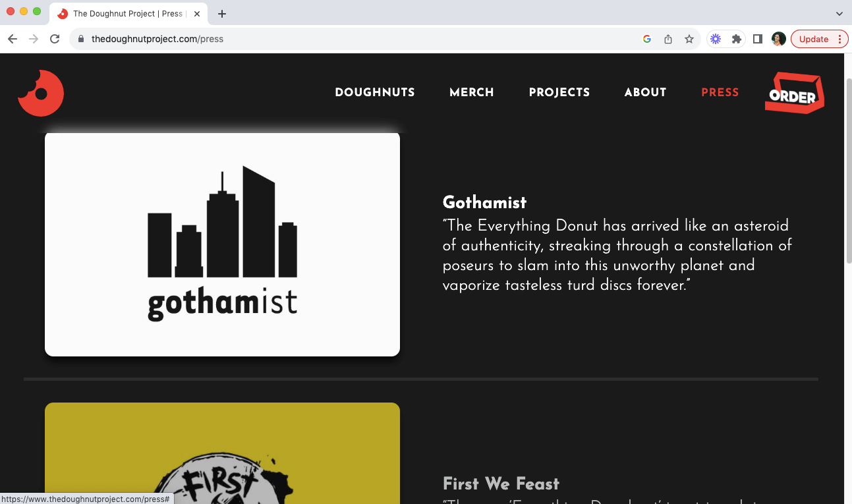Click the forward navigation arrow
Screen dimensions: 852x504
34,39
